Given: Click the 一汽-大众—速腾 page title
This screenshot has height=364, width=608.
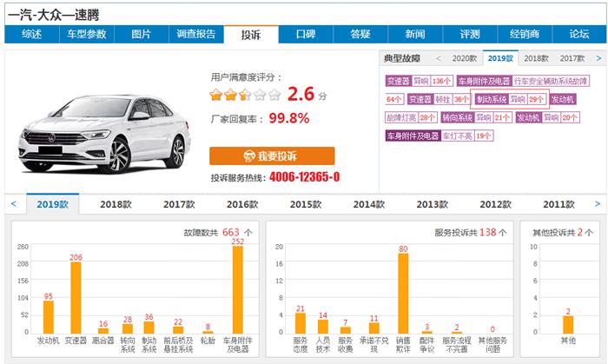Looking at the screenshot, I should [x=54, y=15].
